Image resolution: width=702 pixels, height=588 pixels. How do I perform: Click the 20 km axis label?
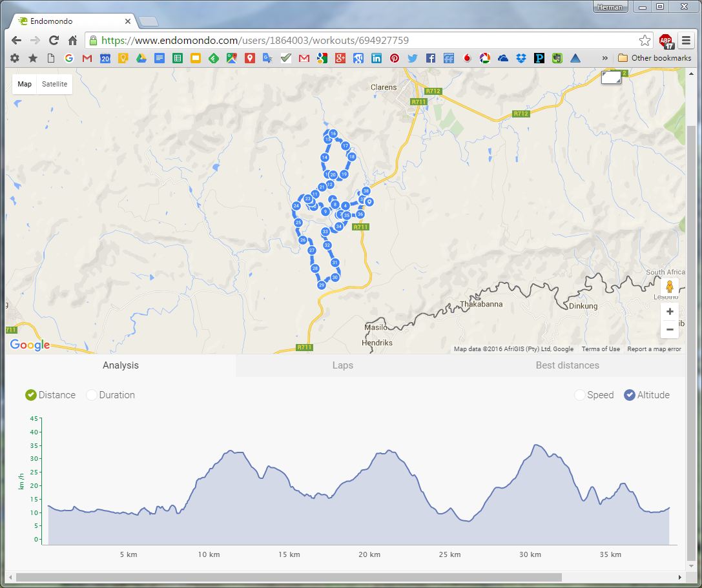click(x=369, y=554)
